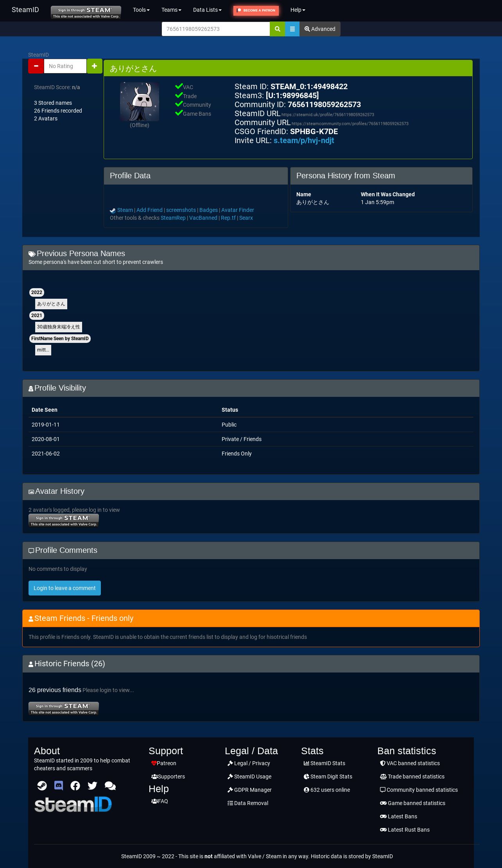Screen dimensions: 502x868
Task: Open the Data Lists dropdown menu
Action: [207, 10]
